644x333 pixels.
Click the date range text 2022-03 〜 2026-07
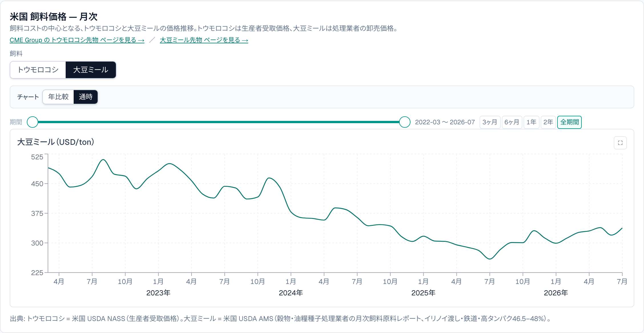pos(445,122)
